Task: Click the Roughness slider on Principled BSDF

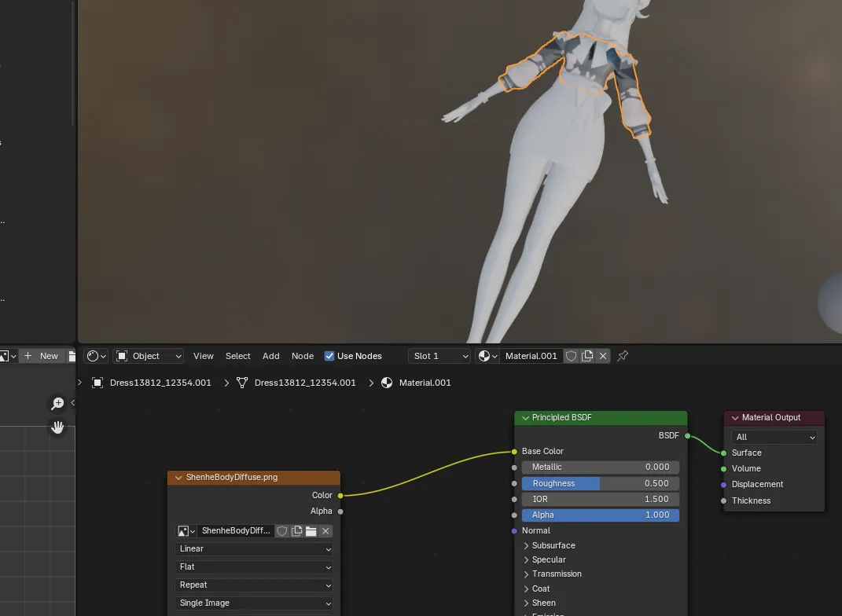Action: [601, 483]
